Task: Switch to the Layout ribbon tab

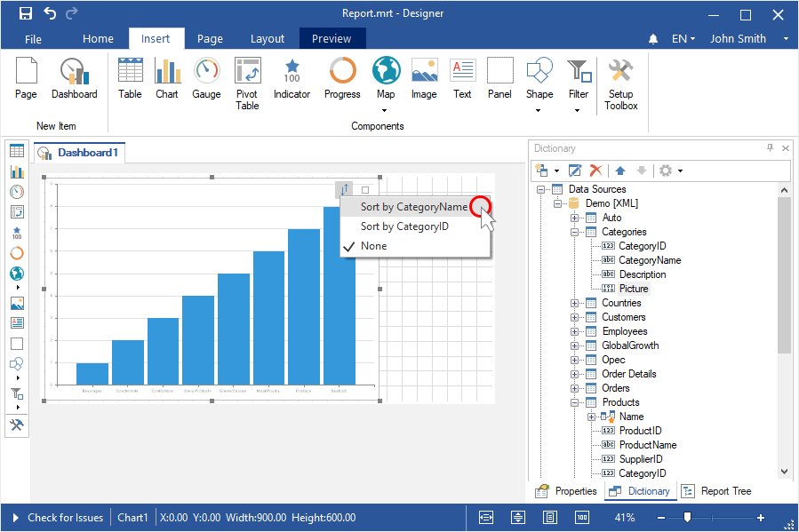Action: [267, 39]
